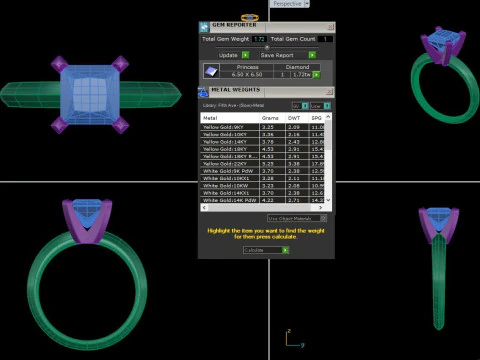
Task: Click the Perspective viewport label
Action: click(x=287, y=4)
